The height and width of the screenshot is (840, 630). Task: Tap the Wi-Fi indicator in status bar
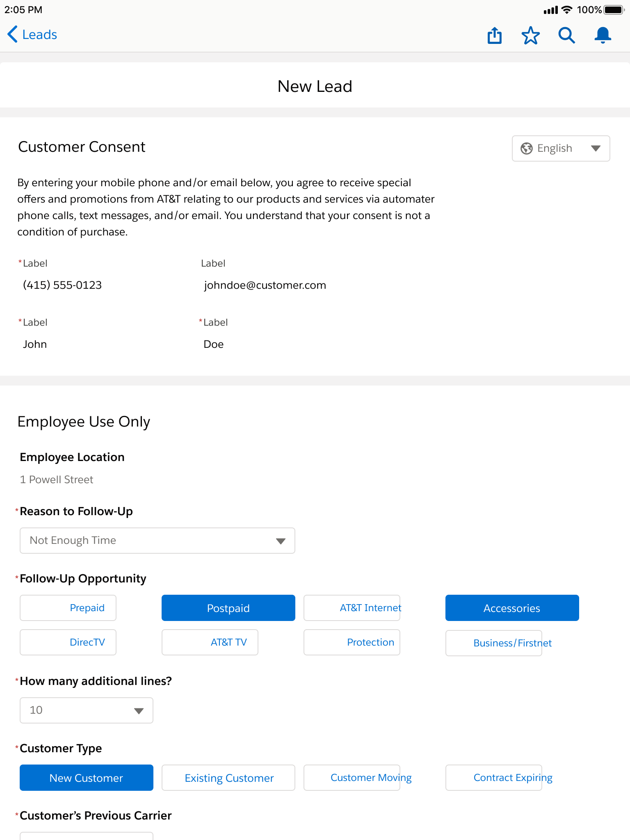coord(567,10)
